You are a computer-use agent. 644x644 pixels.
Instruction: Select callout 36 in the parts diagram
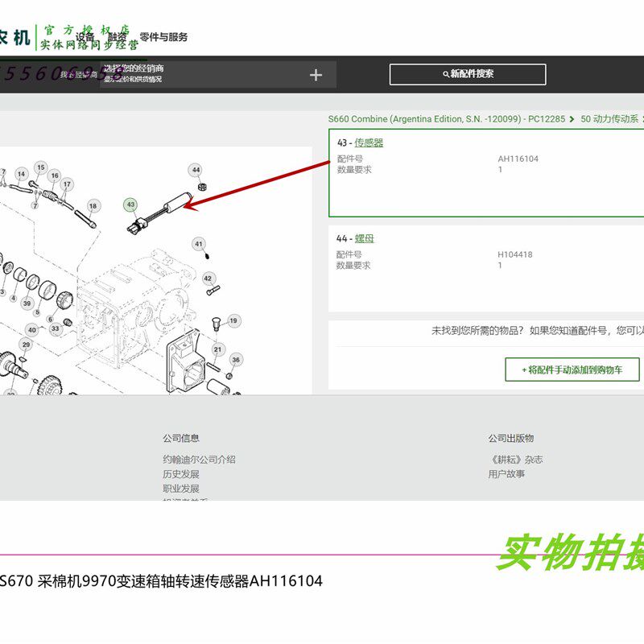(236, 360)
